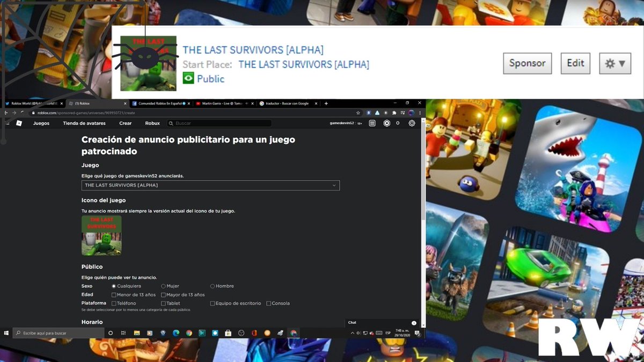The width and height of the screenshot is (644, 362).
Task: Open Microsoft Store bag icon in taskbar
Action: (228, 333)
